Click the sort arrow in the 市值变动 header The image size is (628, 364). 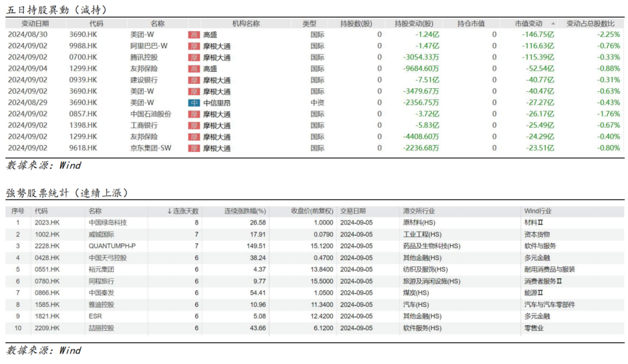click(x=553, y=24)
